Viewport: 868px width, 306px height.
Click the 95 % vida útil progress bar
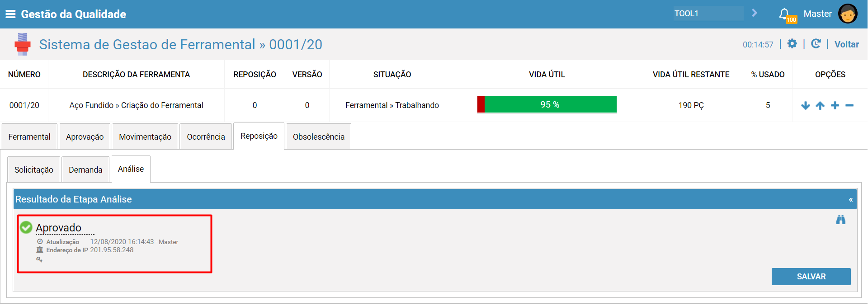[x=547, y=104]
